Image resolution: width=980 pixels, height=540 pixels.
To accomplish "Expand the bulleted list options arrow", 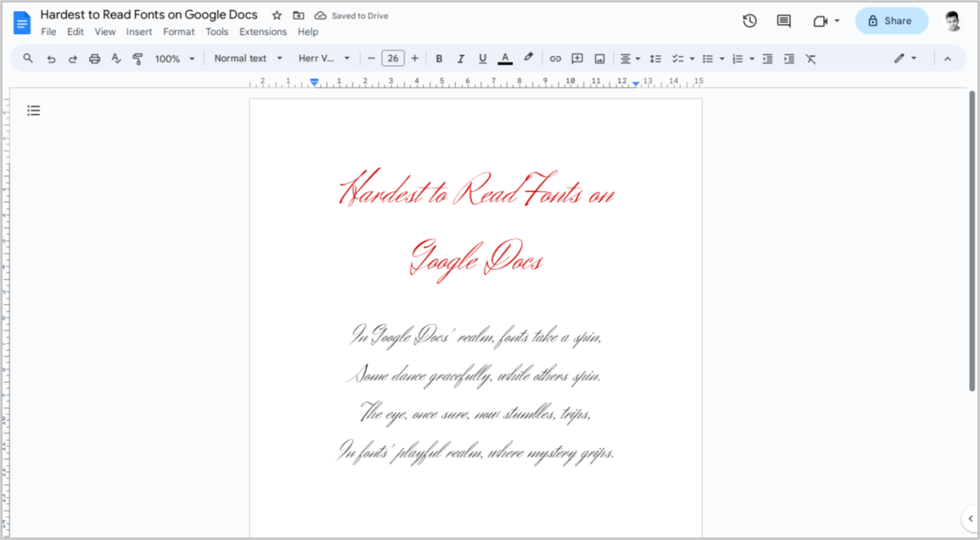I will [722, 59].
